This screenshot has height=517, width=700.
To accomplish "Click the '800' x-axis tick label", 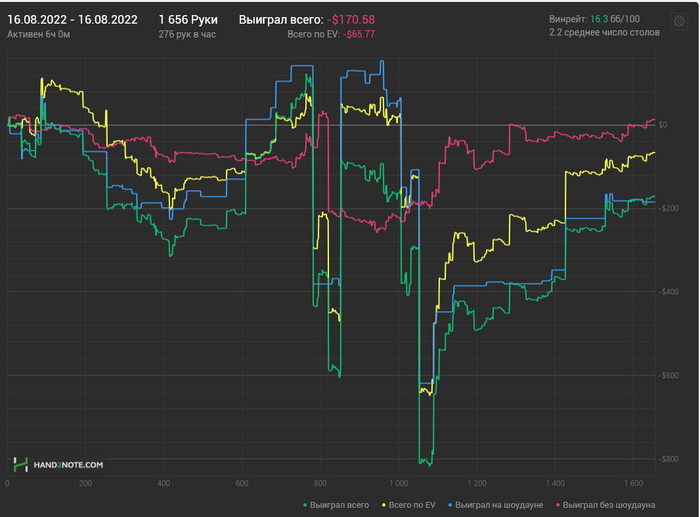I will coord(320,483).
